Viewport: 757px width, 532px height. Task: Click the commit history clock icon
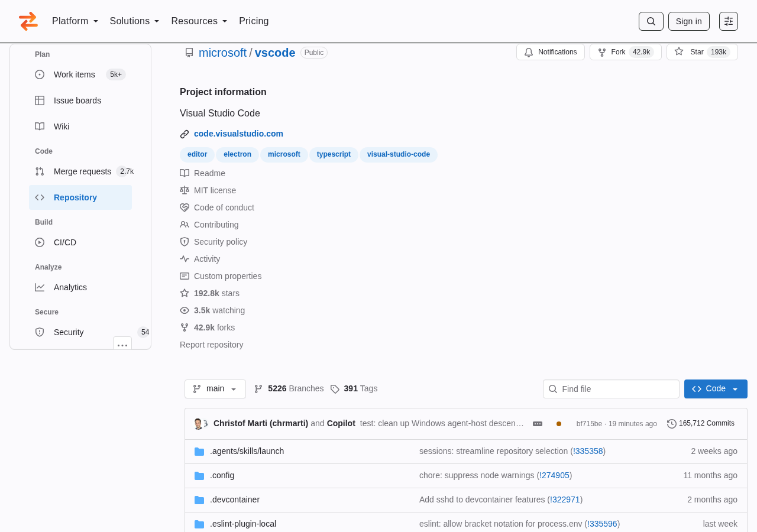(x=672, y=424)
